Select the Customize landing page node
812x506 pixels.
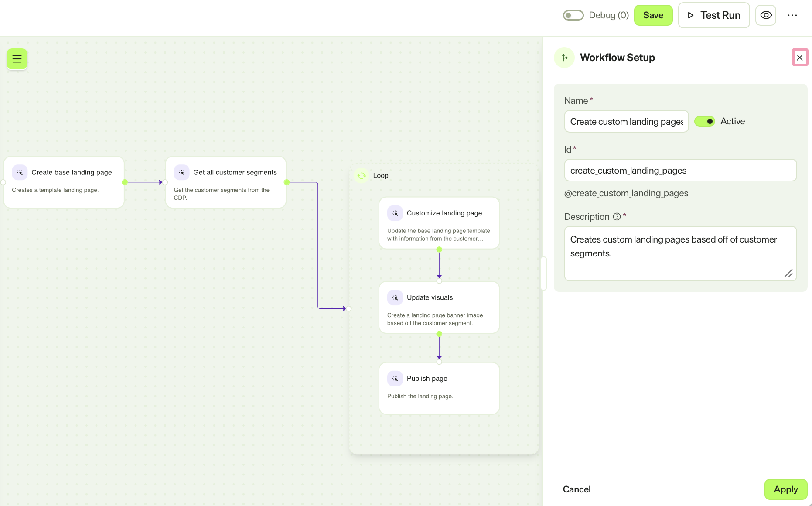[x=439, y=223]
